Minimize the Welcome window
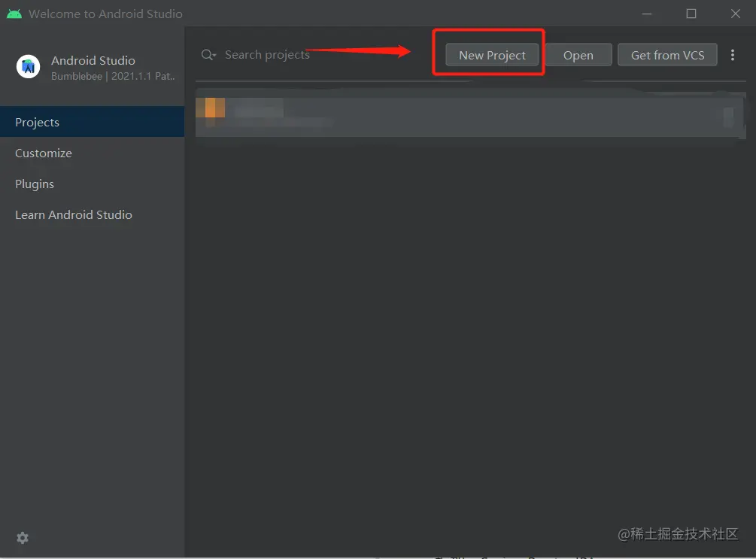This screenshot has width=756, height=559. 647,14
